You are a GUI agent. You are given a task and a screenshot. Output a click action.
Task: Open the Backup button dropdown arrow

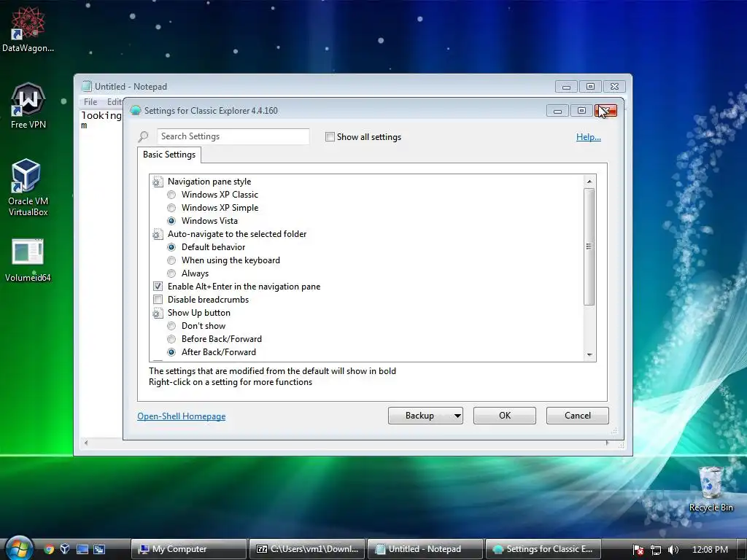point(457,416)
